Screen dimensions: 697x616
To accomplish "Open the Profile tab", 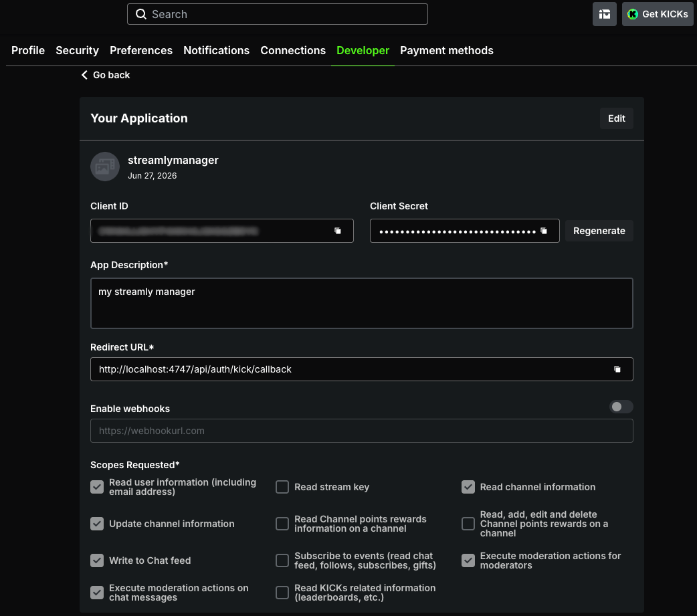I will [x=28, y=50].
